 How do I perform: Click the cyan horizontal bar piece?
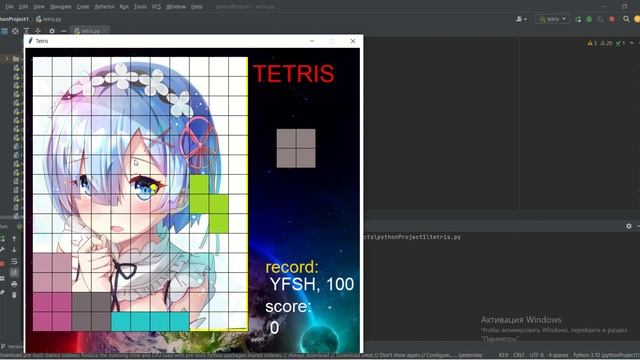[x=150, y=321]
